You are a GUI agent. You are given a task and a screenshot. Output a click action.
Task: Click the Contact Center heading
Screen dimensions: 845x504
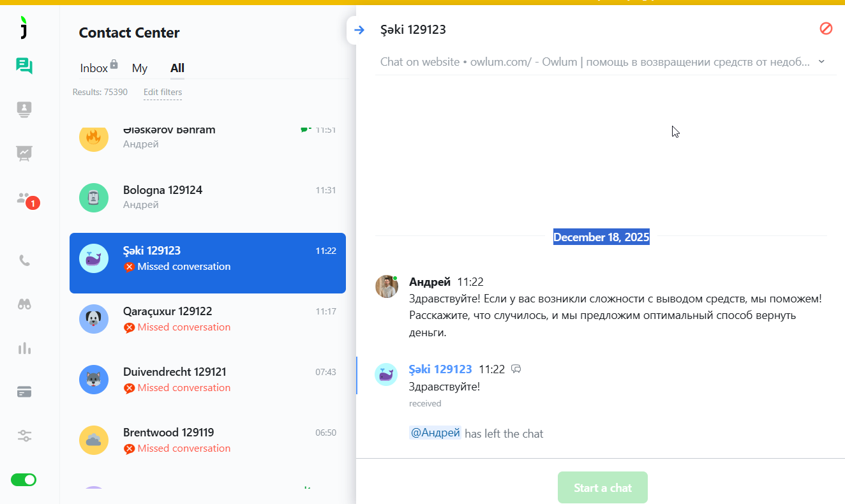click(x=130, y=33)
